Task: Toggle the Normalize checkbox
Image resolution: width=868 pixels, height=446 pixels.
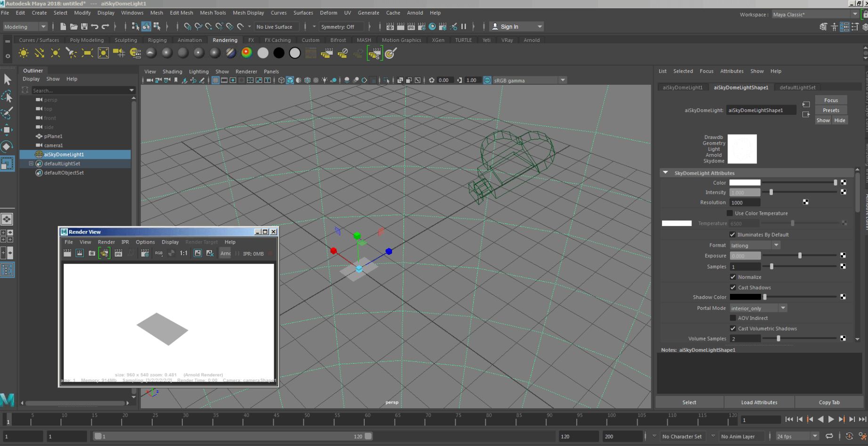Action: [733, 277]
